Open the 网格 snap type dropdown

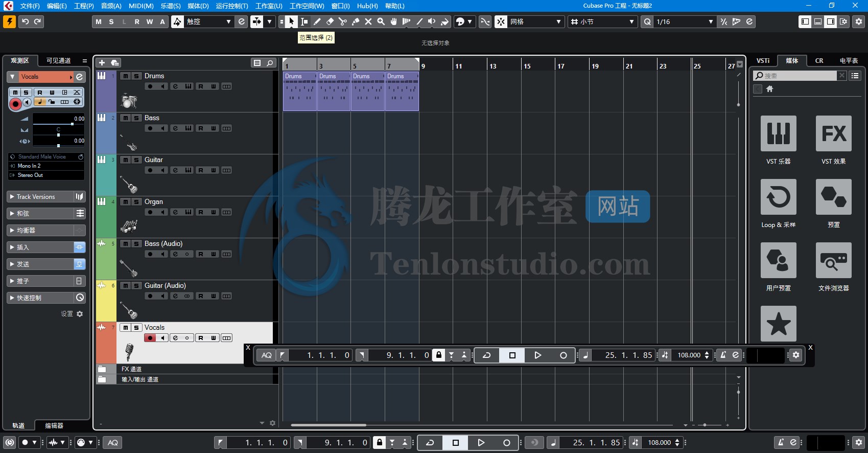point(536,21)
